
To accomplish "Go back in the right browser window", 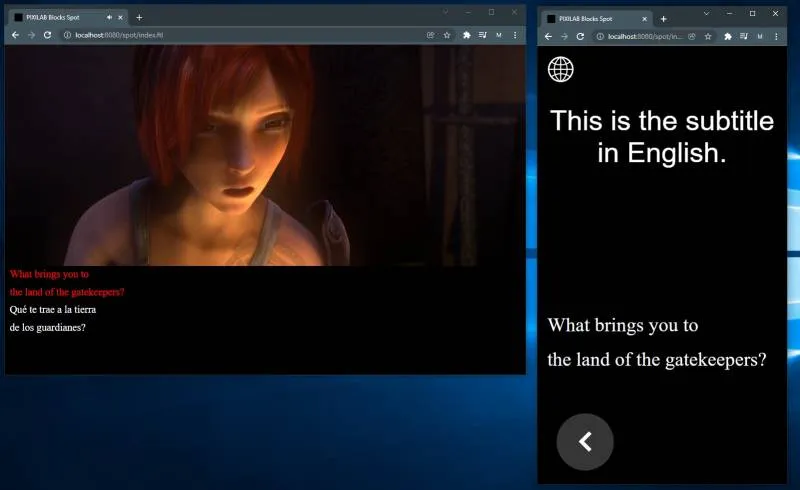I will point(548,36).
